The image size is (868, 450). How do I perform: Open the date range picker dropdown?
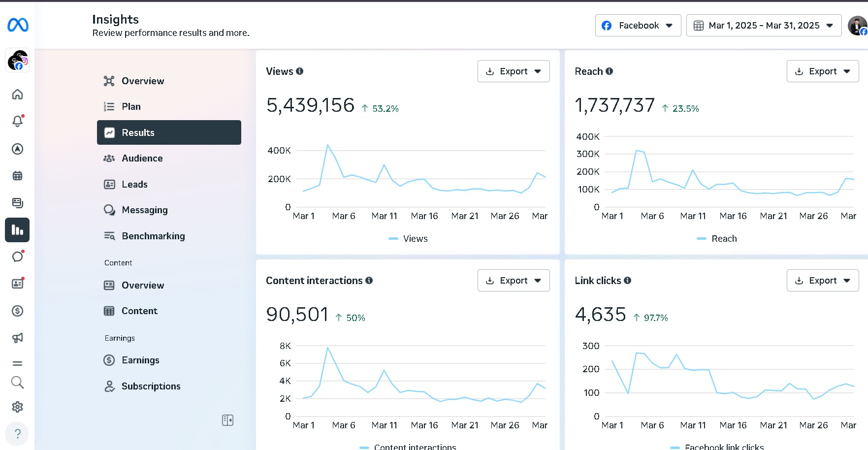[x=764, y=26]
